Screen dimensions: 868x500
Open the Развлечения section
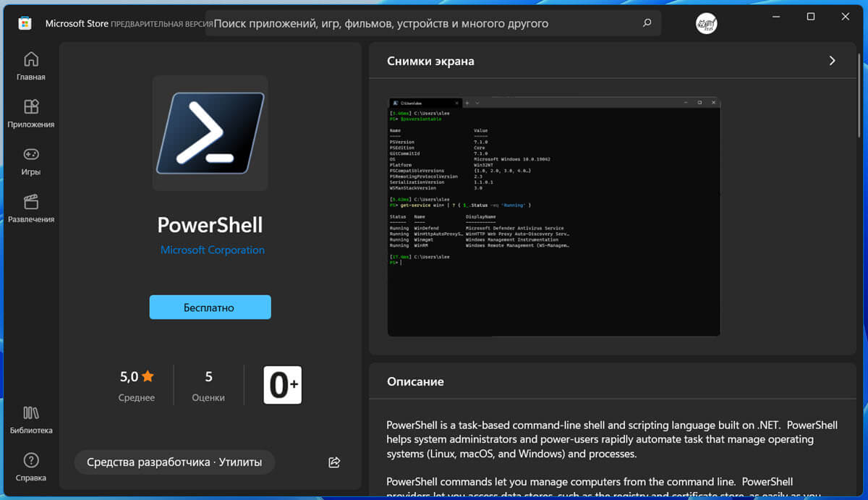coord(30,208)
